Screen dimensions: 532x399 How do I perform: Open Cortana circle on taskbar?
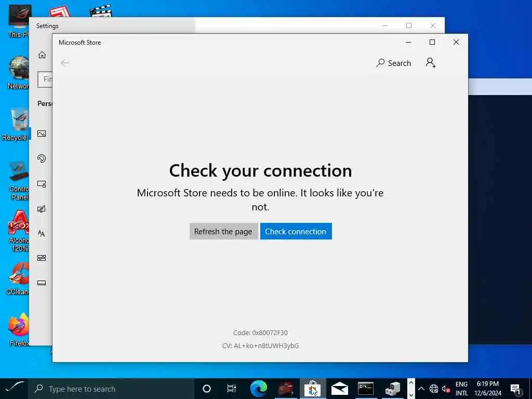coord(207,389)
